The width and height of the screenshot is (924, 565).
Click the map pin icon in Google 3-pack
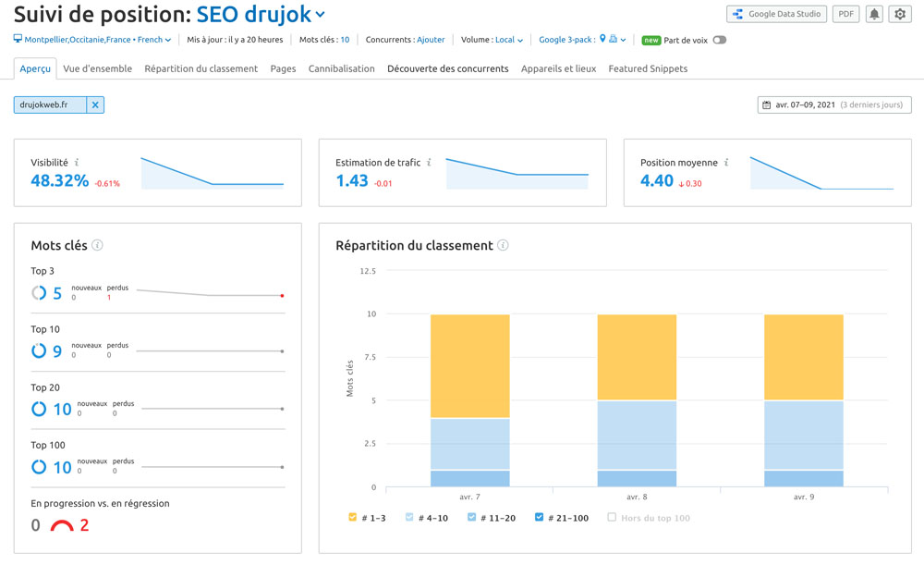pos(602,39)
